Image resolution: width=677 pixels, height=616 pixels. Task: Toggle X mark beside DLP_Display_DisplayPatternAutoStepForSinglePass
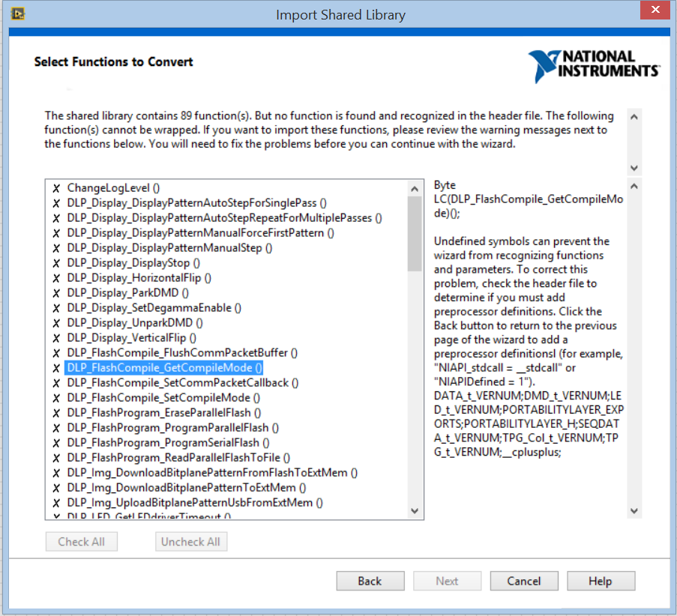[x=56, y=203]
